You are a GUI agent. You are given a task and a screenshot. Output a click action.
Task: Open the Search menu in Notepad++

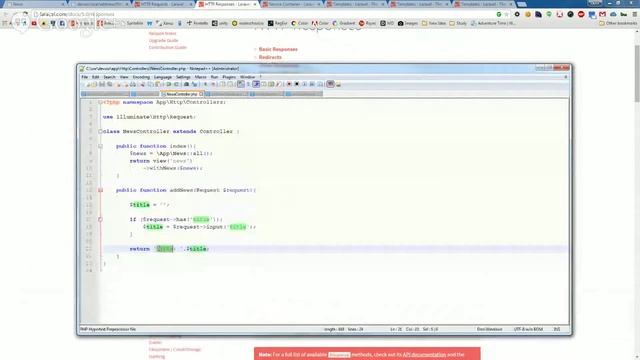point(109,77)
